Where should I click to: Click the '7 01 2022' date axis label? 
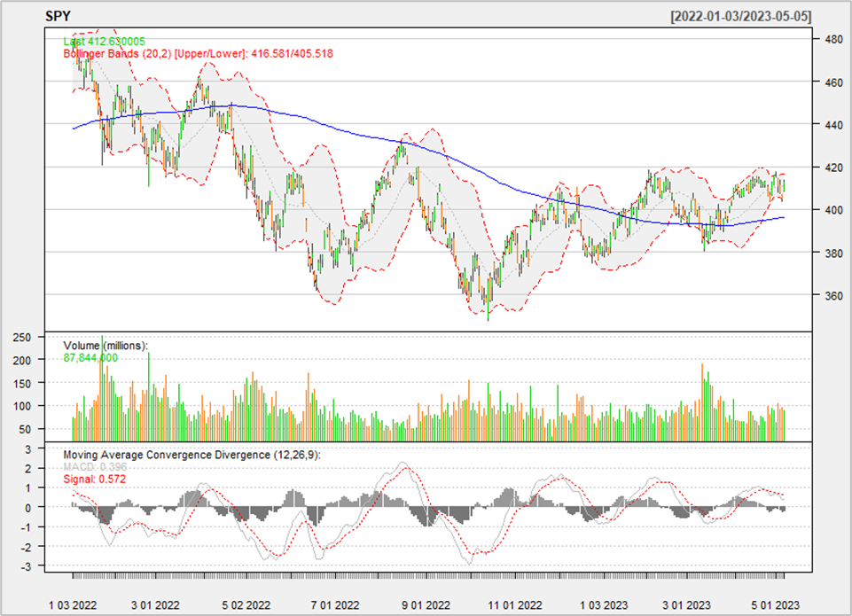coord(335,605)
